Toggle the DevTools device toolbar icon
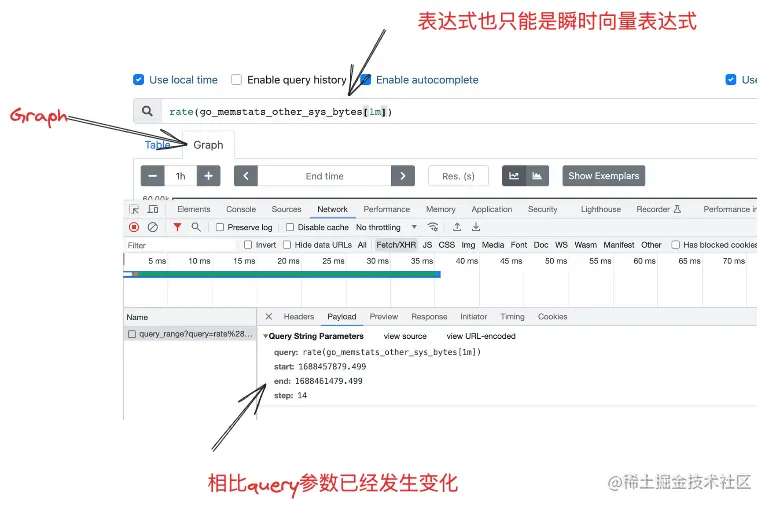Screen dimensions: 767x507 click(x=153, y=209)
